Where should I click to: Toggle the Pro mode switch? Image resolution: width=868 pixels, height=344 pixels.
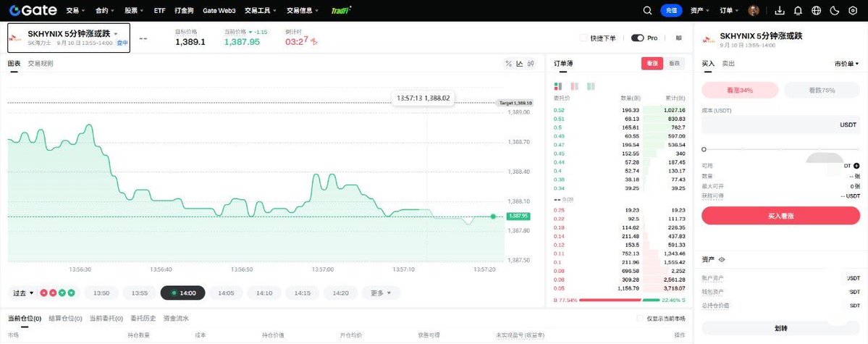pyautogui.click(x=637, y=38)
